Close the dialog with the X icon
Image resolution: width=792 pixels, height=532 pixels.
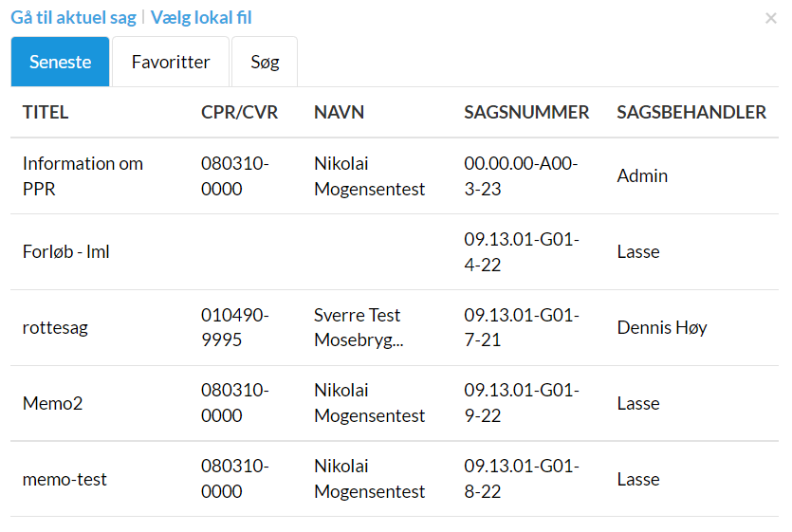[x=770, y=18]
